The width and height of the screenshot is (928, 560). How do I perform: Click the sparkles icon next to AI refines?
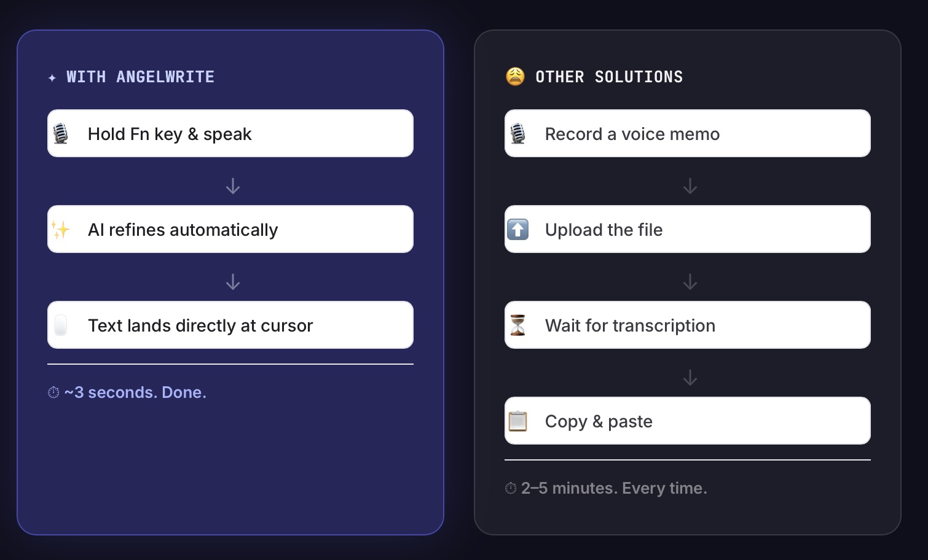pos(60,230)
